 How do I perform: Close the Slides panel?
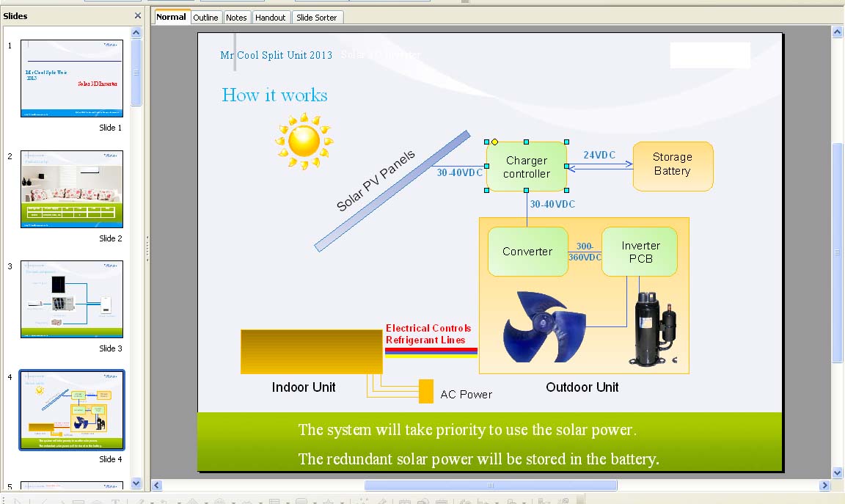click(138, 15)
